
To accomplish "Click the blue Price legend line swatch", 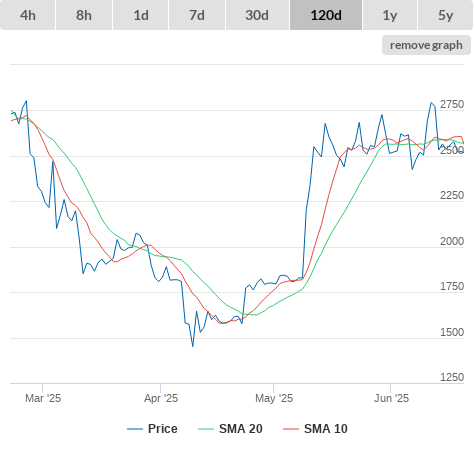I will [x=135, y=429].
